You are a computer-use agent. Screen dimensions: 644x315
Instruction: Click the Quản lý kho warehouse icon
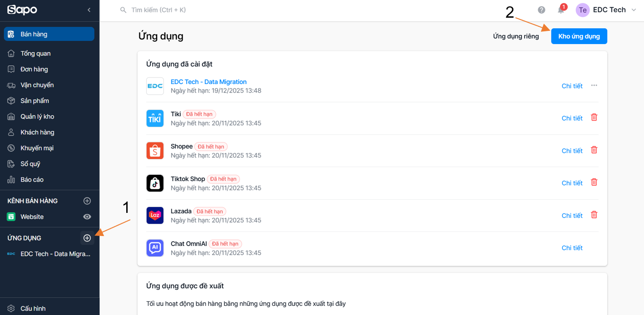pyautogui.click(x=11, y=117)
